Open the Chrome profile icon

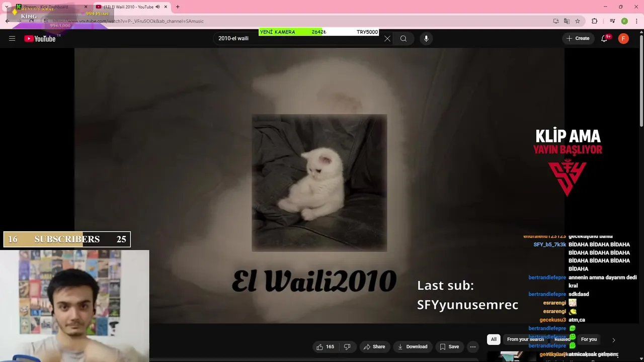(x=624, y=21)
